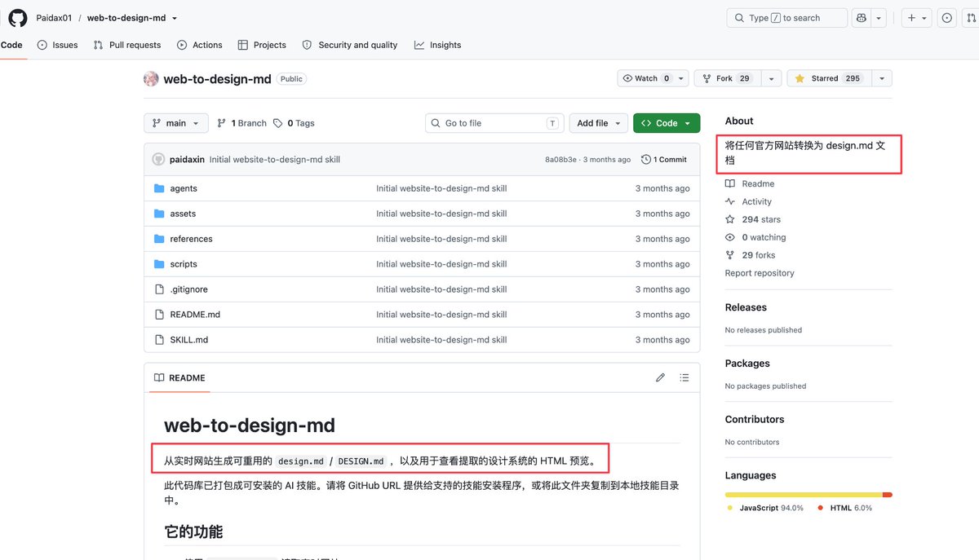Show README outline list icon
This screenshot has width=979, height=560.
pyautogui.click(x=684, y=377)
